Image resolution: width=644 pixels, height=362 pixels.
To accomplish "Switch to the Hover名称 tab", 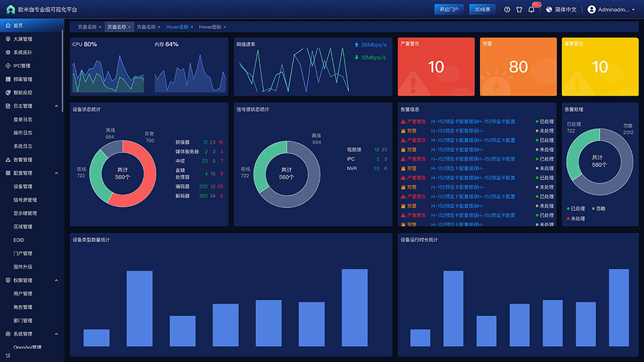I will click(177, 27).
